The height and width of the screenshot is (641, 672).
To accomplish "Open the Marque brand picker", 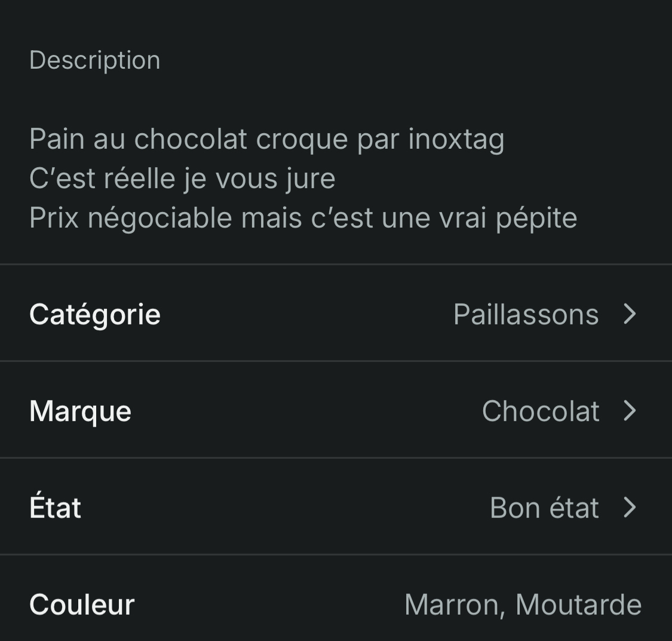I will click(336, 410).
